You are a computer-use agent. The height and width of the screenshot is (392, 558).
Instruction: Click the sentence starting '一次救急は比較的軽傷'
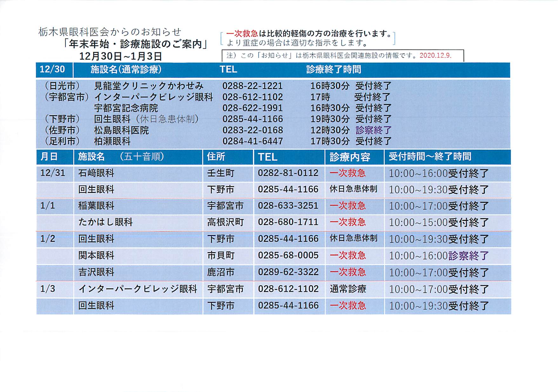click(x=309, y=33)
